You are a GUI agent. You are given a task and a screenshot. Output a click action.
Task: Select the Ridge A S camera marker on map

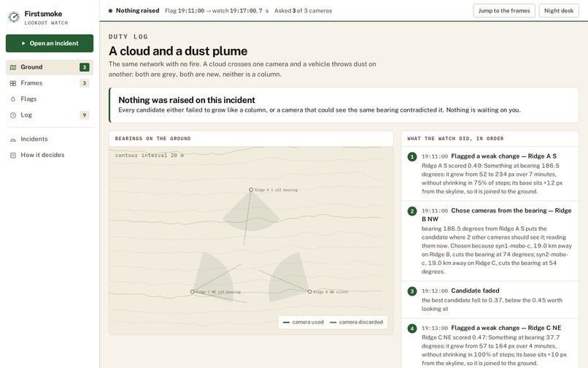tap(251, 190)
